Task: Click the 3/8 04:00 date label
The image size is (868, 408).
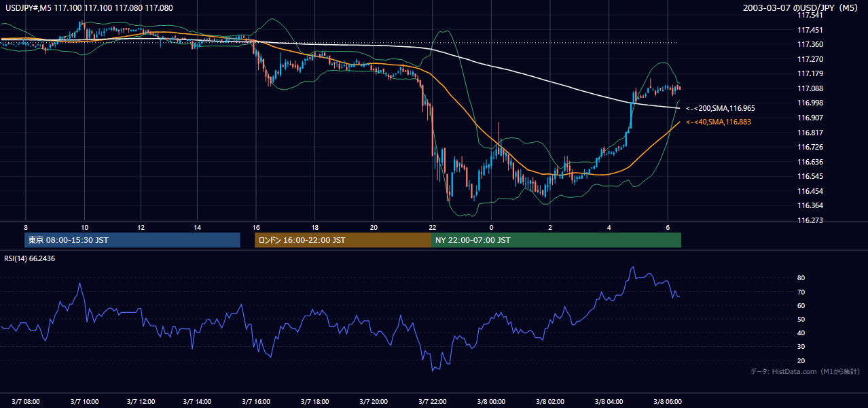Action: (609, 402)
